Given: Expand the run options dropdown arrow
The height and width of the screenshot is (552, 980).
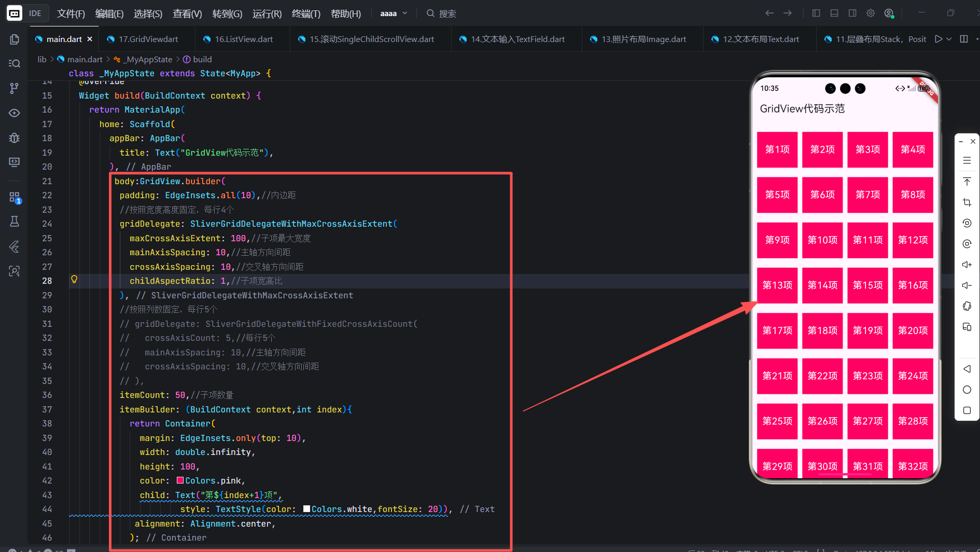Looking at the screenshot, I should (949, 39).
